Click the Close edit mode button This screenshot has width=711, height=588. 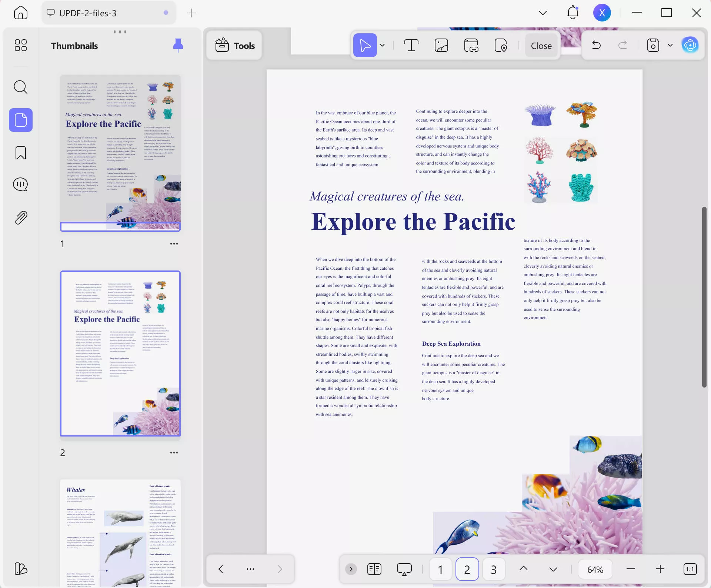[x=541, y=46]
